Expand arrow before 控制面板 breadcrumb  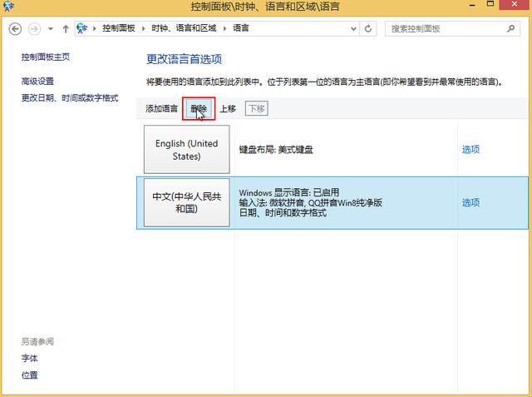94,28
